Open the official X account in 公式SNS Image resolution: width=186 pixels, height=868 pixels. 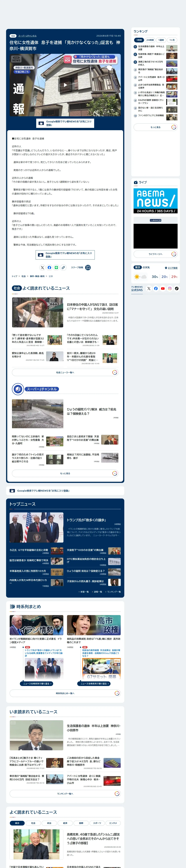click(149, 288)
